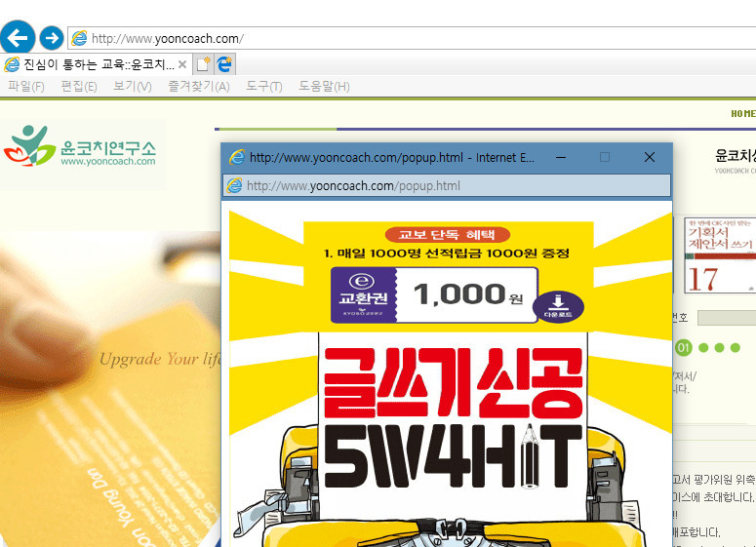756x547 pixels.
Task: Open the 즐겨찾기(A) menu
Action: click(x=199, y=86)
